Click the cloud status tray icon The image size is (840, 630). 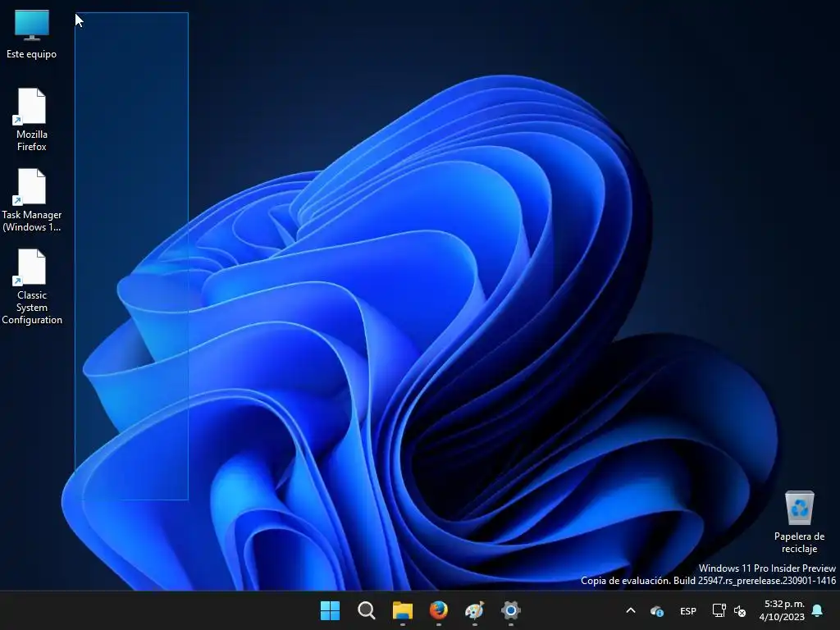coord(657,610)
